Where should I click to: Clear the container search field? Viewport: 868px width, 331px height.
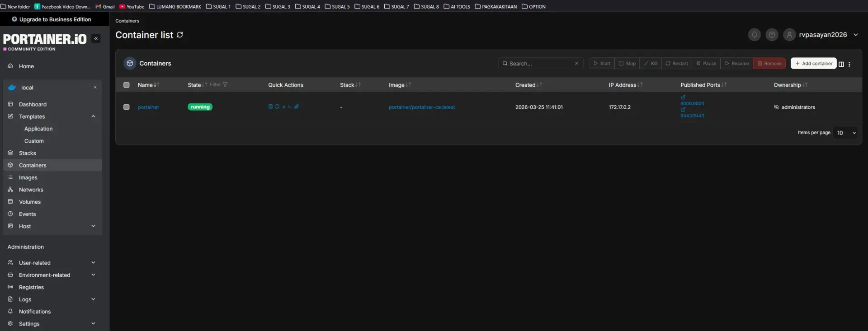(576, 63)
